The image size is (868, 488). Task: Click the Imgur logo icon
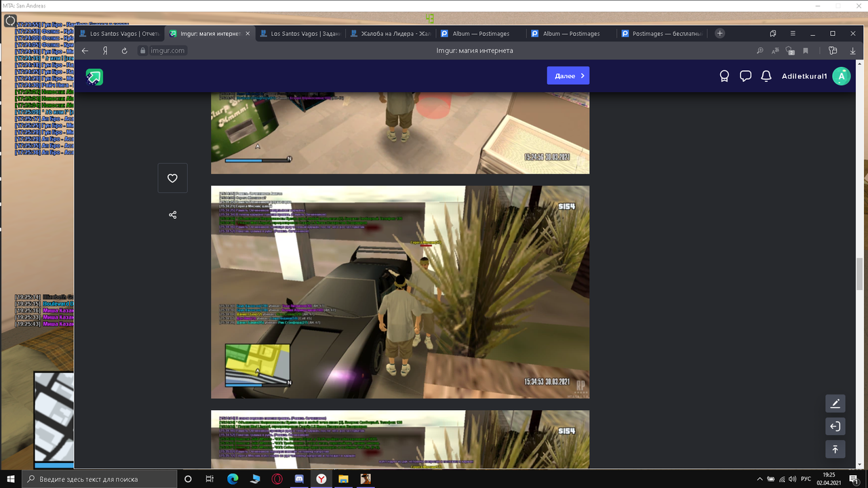94,77
